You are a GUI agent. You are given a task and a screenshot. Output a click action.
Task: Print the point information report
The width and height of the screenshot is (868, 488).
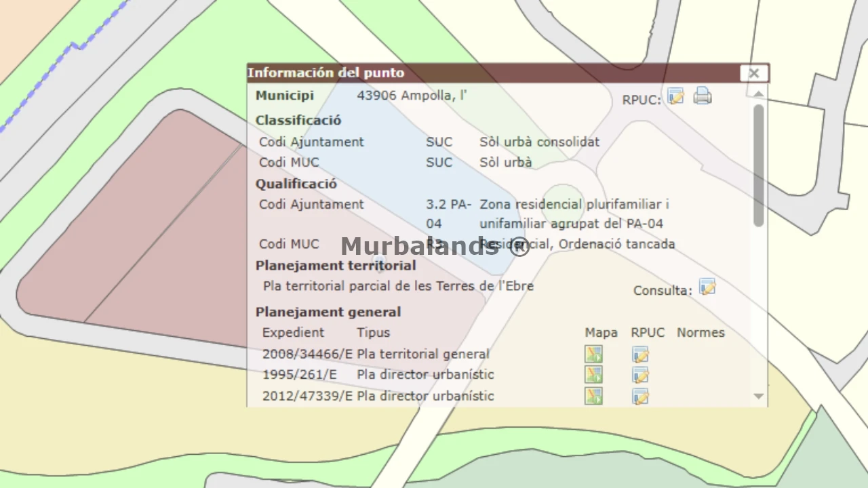(x=703, y=96)
